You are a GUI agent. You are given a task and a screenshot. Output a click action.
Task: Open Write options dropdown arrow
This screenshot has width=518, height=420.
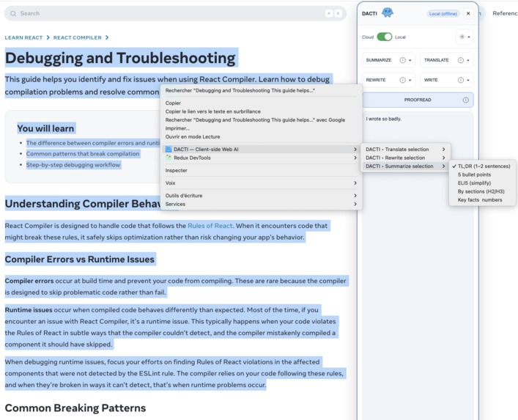tap(468, 81)
